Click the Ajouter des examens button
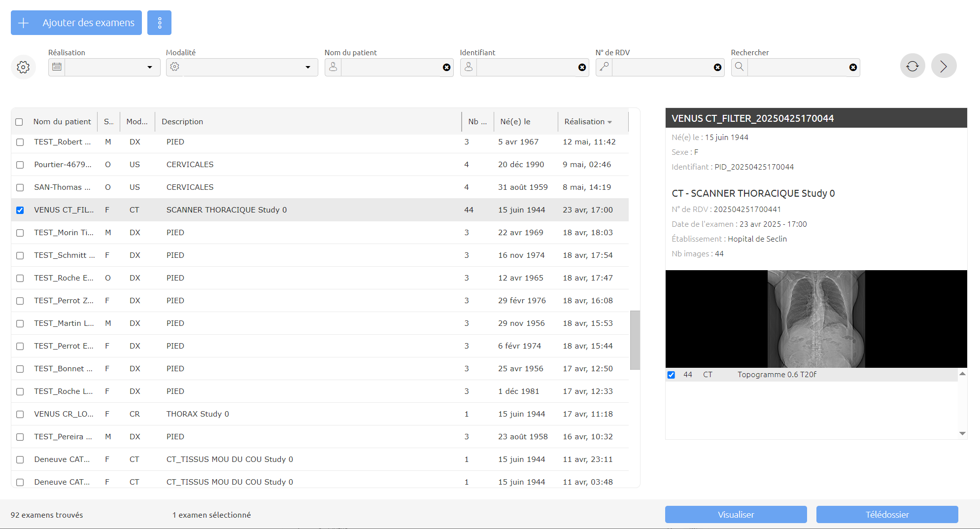 [76, 23]
